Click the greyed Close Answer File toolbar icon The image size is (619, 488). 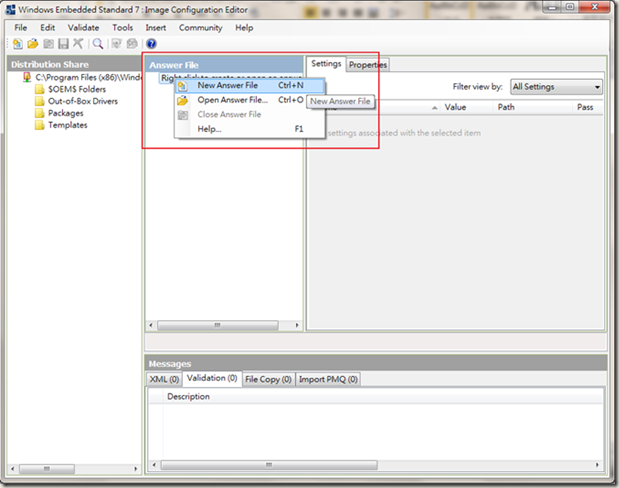click(x=48, y=44)
